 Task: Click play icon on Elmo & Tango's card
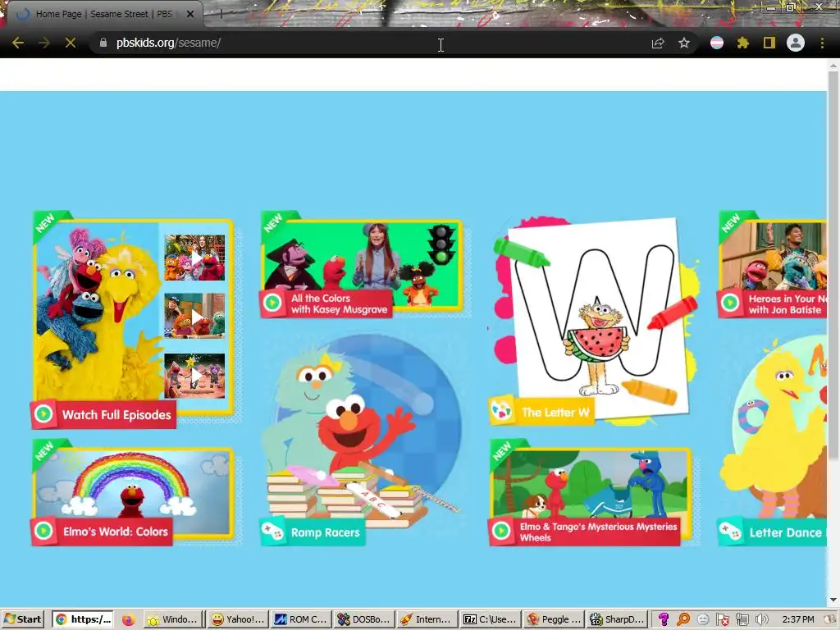point(501,531)
